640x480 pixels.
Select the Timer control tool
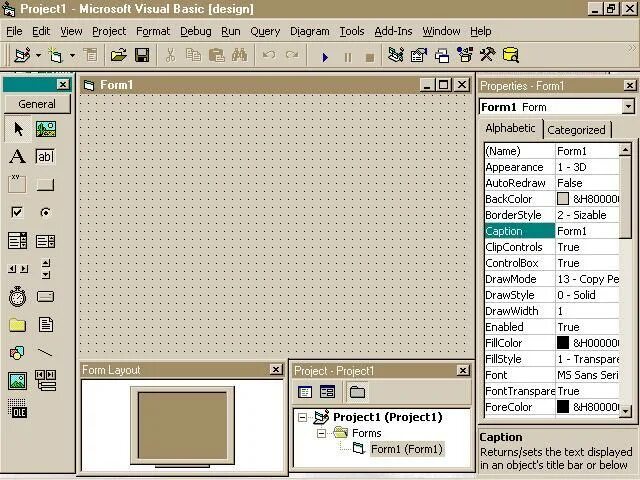(18, 297)
